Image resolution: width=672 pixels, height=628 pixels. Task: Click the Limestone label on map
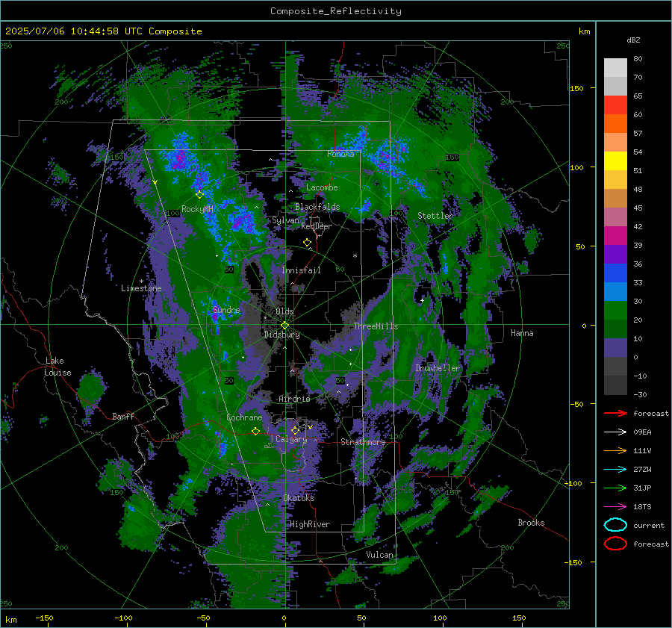tap(141, 288)
